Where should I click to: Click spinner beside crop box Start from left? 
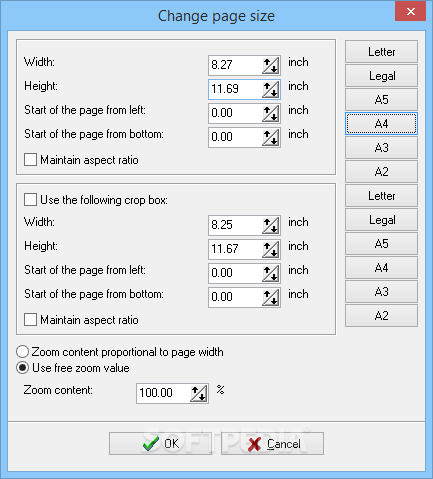(270, 273)
